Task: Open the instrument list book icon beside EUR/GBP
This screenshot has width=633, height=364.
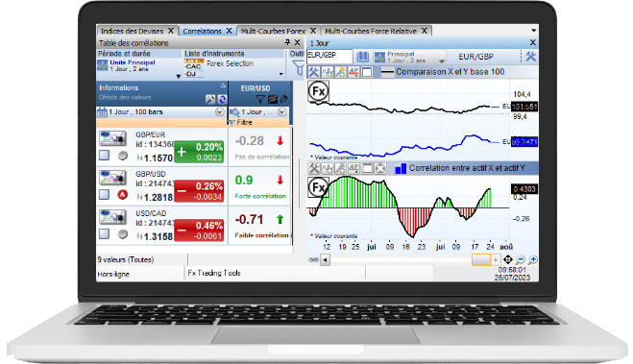Action: [x=362, y=57]
